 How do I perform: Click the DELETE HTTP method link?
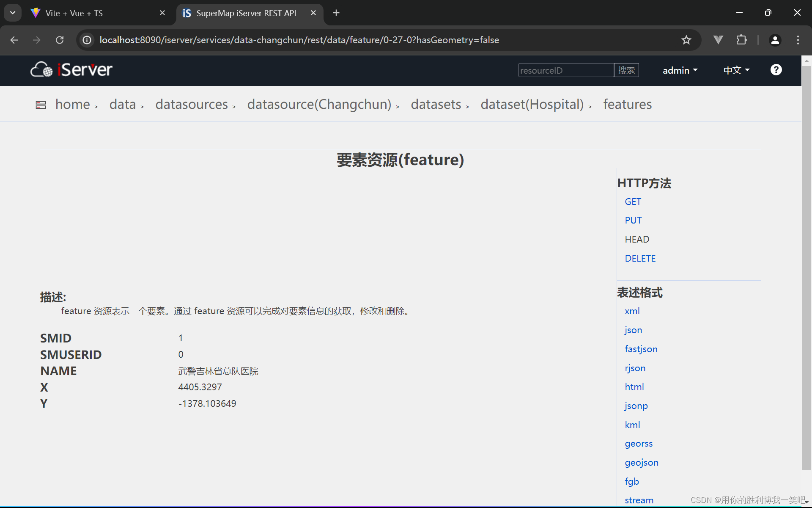(x=640, y=258)
